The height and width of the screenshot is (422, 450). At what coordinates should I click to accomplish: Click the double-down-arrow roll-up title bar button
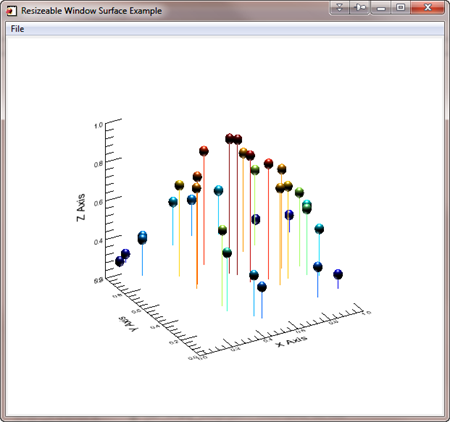coord(339,7)
